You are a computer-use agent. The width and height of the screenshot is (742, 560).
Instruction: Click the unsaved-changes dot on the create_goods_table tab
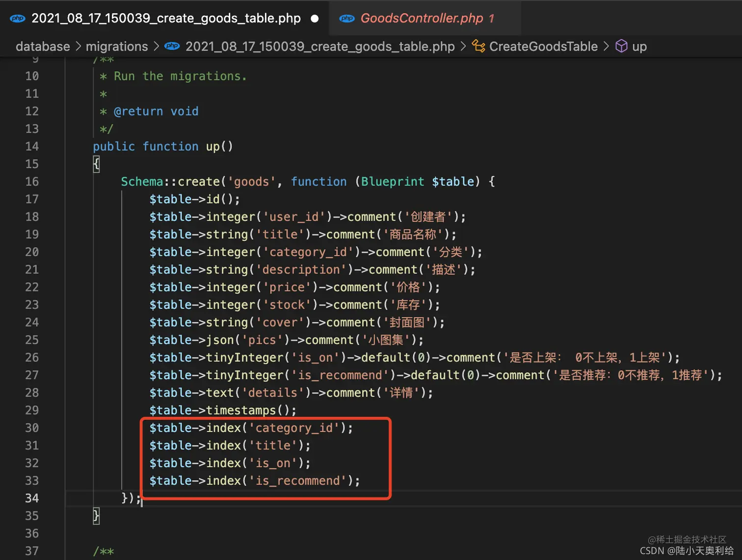pos(315,19)
